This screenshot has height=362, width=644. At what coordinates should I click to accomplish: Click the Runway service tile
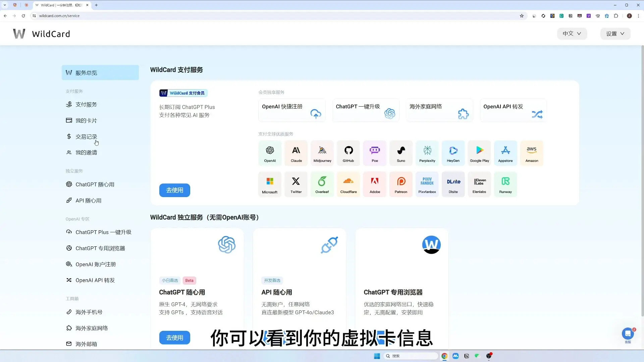(505, 184)
